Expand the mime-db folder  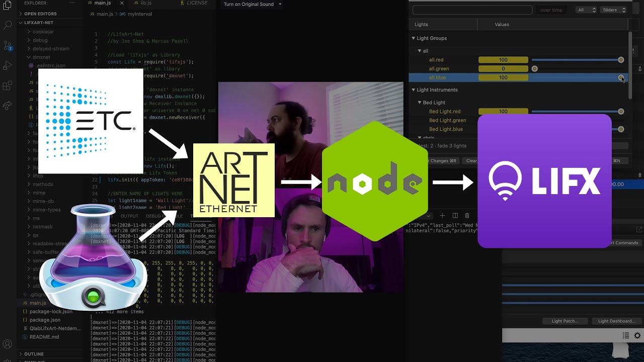(x=42, y=202)
